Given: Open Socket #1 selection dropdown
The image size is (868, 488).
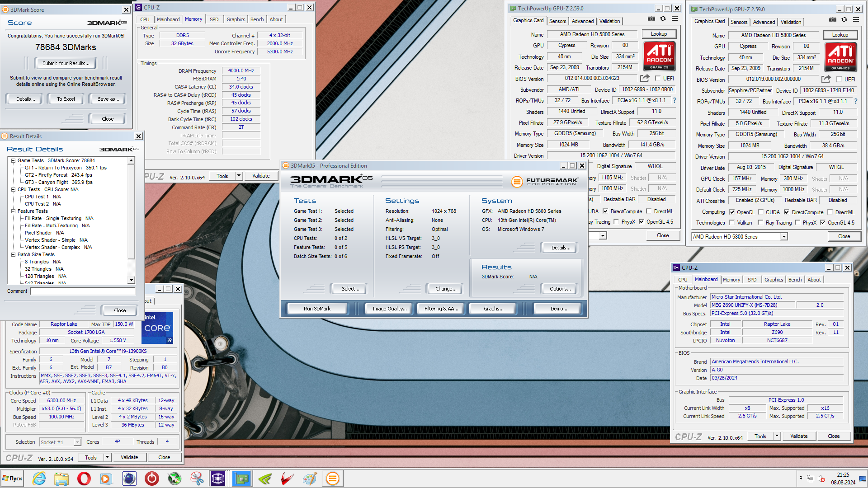Looking at the screenshot, I should click(77, 442).
